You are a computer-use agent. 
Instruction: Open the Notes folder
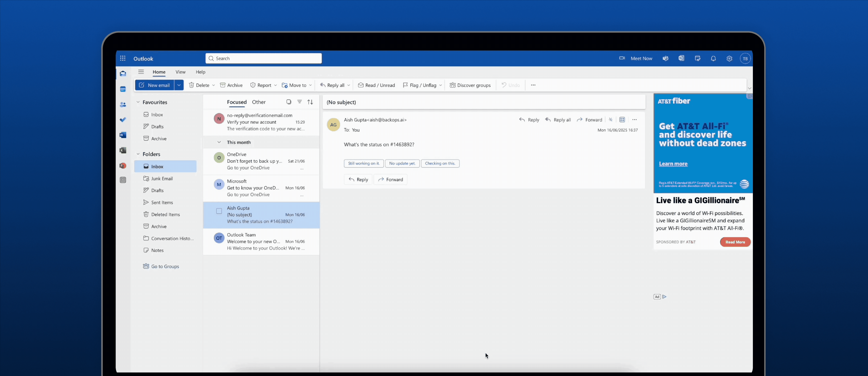(x=165, y=250)
